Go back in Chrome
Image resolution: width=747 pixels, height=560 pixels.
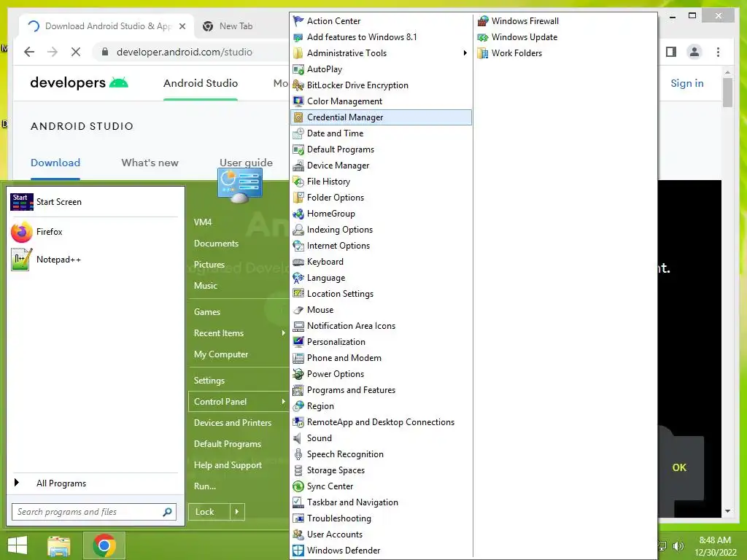(x=29, y=52)
